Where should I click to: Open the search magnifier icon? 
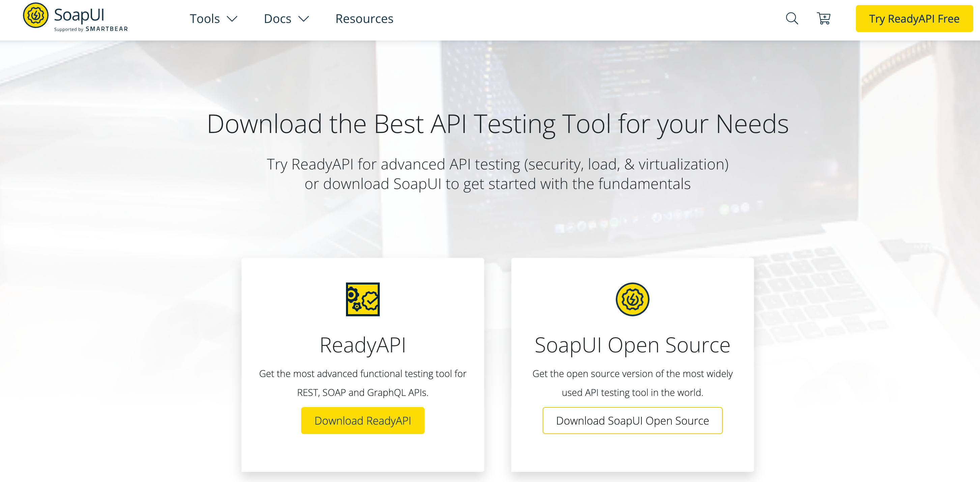(x=792, y=18)
